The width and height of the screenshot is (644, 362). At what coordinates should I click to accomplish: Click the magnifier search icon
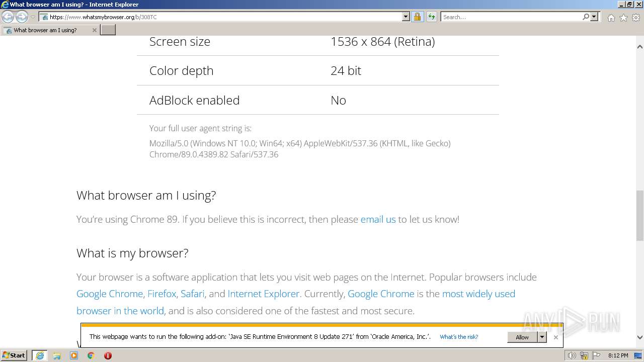586,17
